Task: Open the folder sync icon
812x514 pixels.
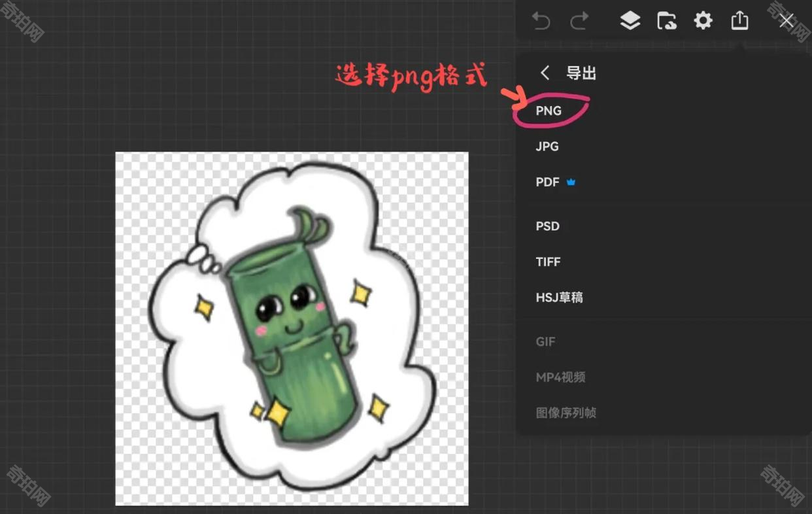Action: point(666,21)
